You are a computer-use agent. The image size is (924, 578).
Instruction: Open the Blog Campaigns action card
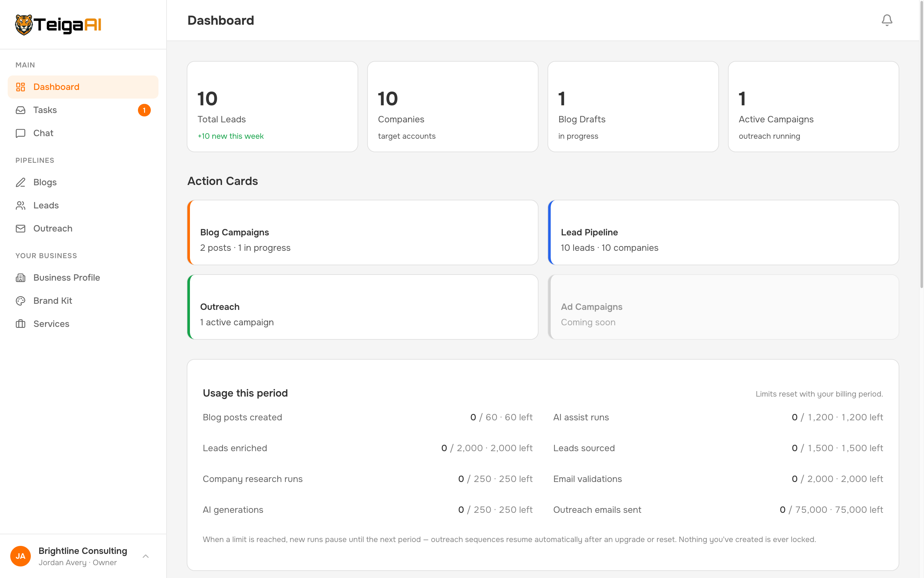(x=363, y=232)
